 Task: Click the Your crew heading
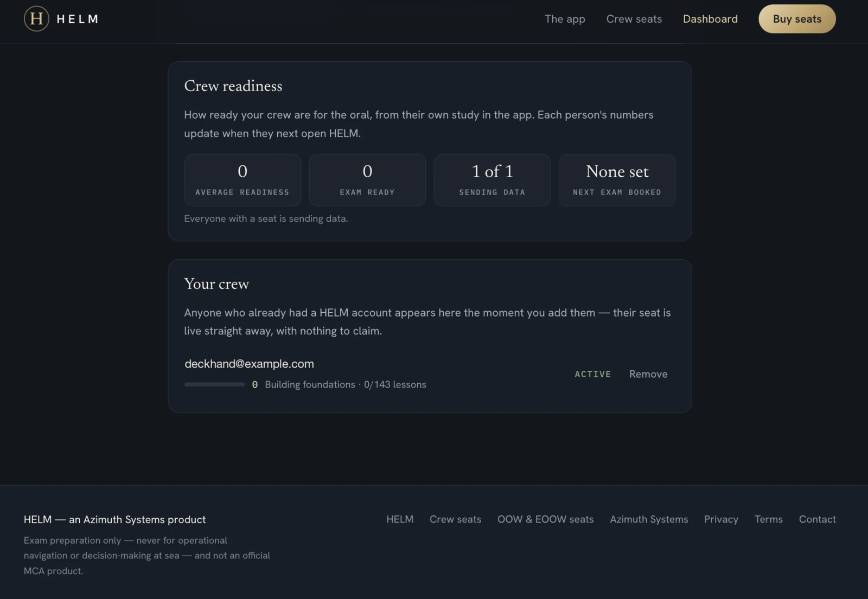[x=216, y=284]
